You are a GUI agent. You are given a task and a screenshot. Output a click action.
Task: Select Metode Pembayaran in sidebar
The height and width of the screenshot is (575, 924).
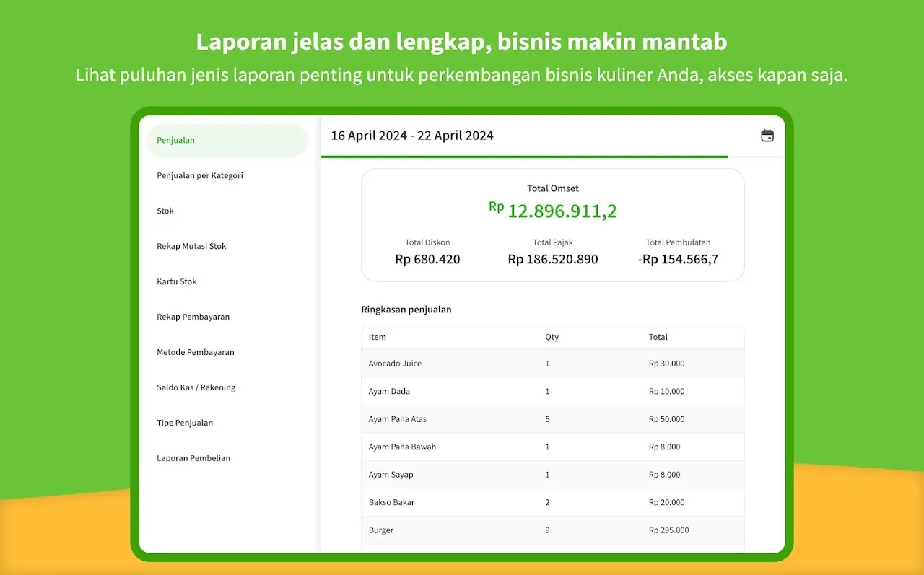pos(196,352)
